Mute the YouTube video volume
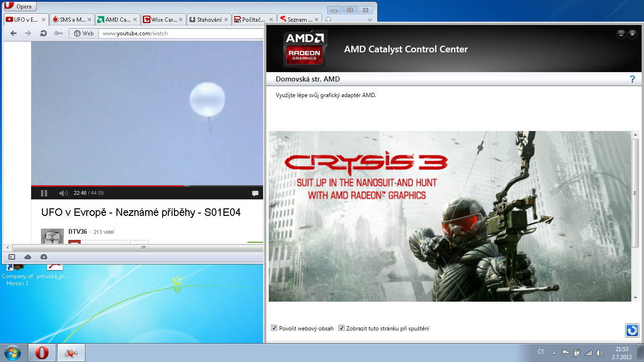The height and width of the screenshot is (362, 644). click(x=63, y=193)
